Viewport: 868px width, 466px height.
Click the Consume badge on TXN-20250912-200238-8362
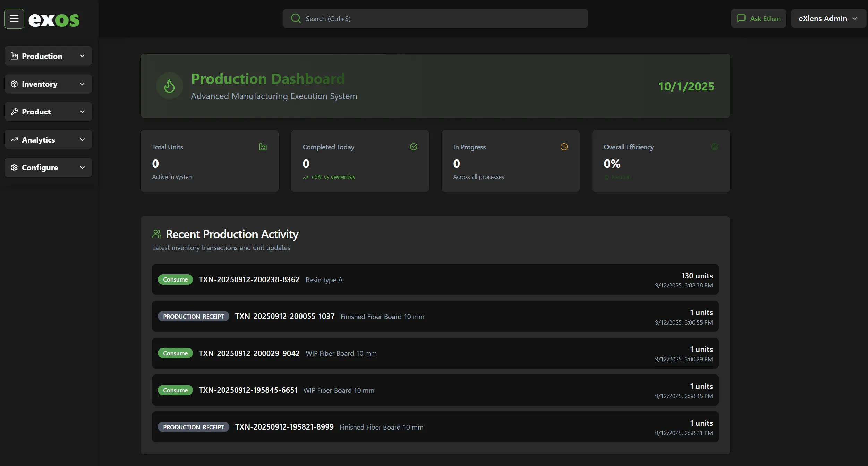pos(175,279)
